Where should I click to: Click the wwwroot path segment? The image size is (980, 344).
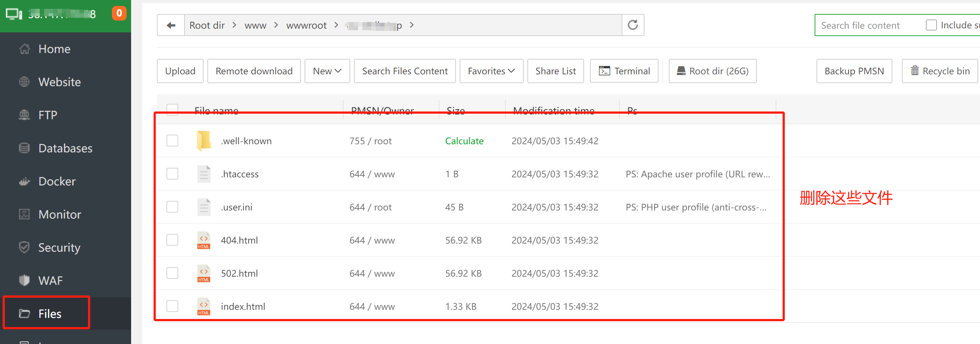(x=306, y=25)
